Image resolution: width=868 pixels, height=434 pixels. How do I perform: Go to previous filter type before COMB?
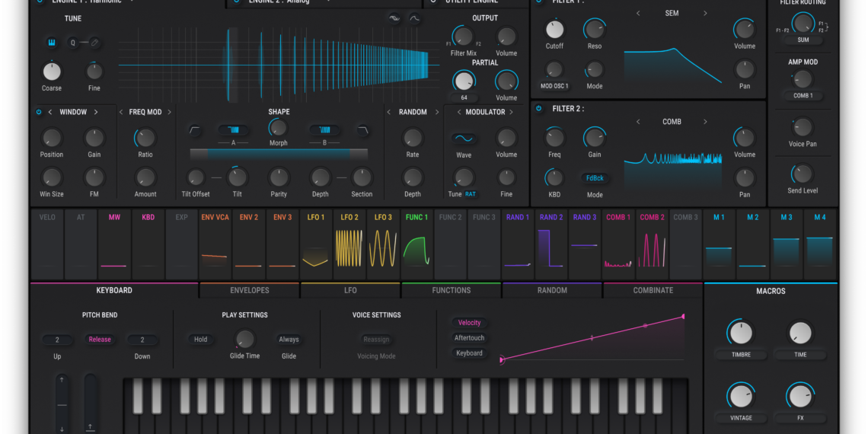638,122
